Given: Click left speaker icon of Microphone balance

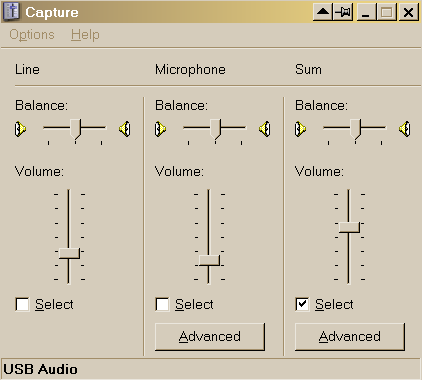Looking at the screenshot, I should point(160,129).
